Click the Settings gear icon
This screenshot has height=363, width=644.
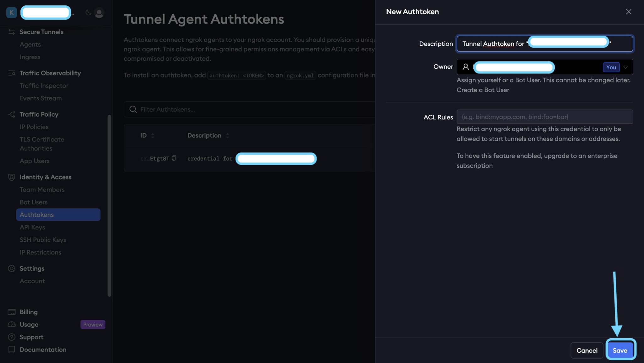(12, 268)
